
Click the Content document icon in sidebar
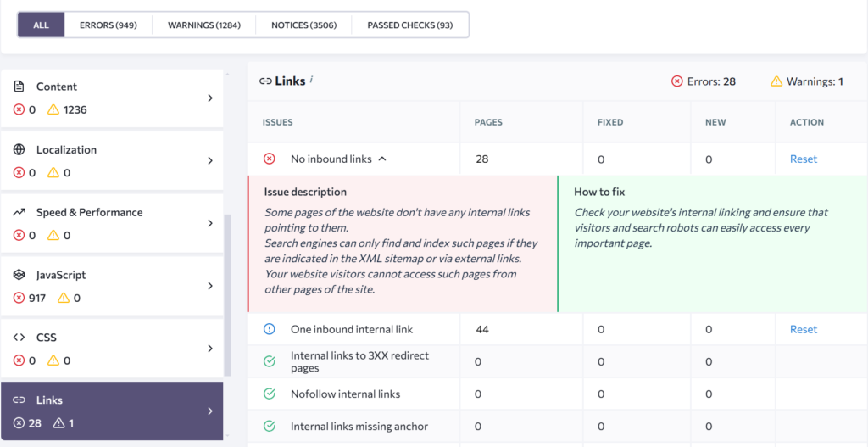(19, 87)
